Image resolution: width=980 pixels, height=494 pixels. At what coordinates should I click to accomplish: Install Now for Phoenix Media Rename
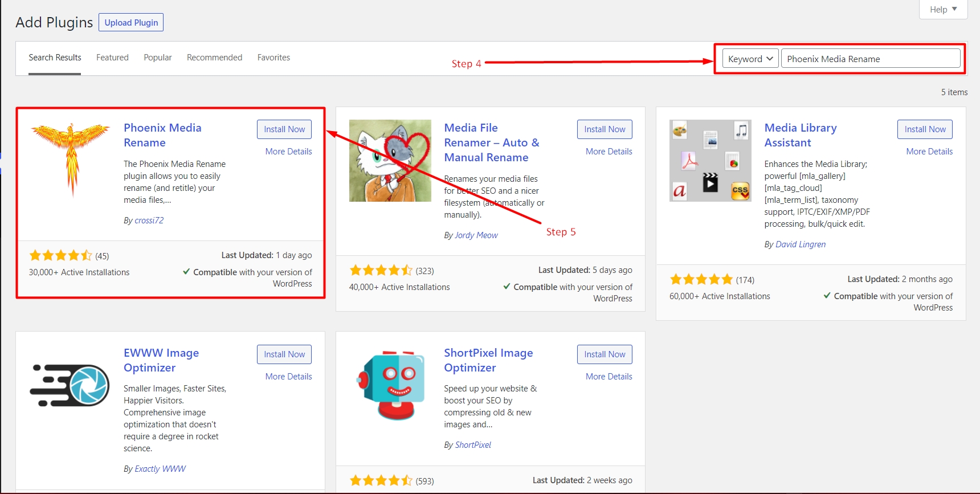284,129
